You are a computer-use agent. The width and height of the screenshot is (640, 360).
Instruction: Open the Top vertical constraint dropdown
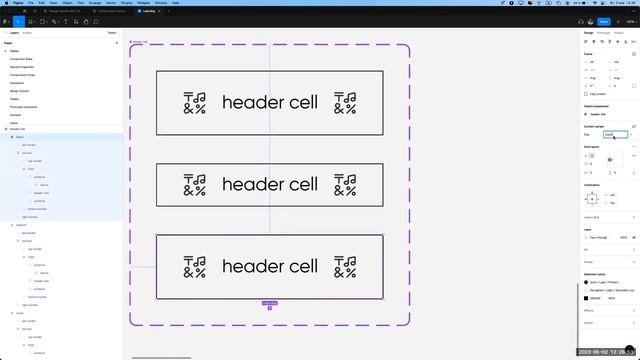(612, 203)
